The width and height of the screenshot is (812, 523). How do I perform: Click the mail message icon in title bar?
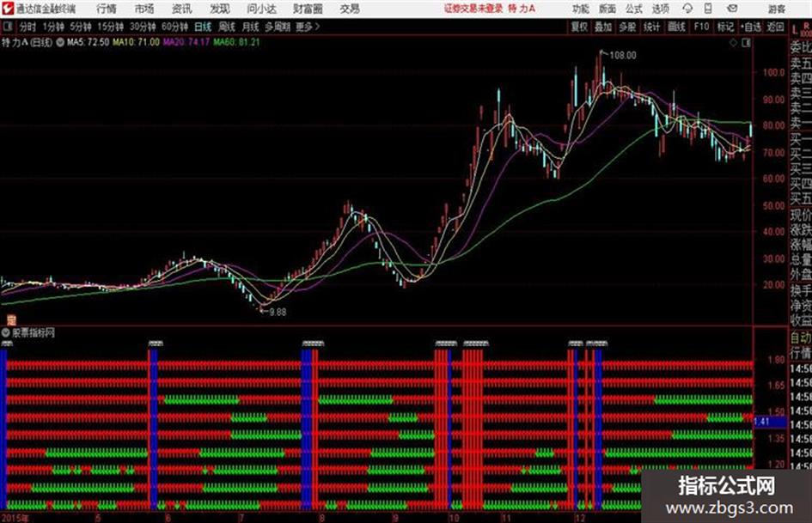coord(732,9)
